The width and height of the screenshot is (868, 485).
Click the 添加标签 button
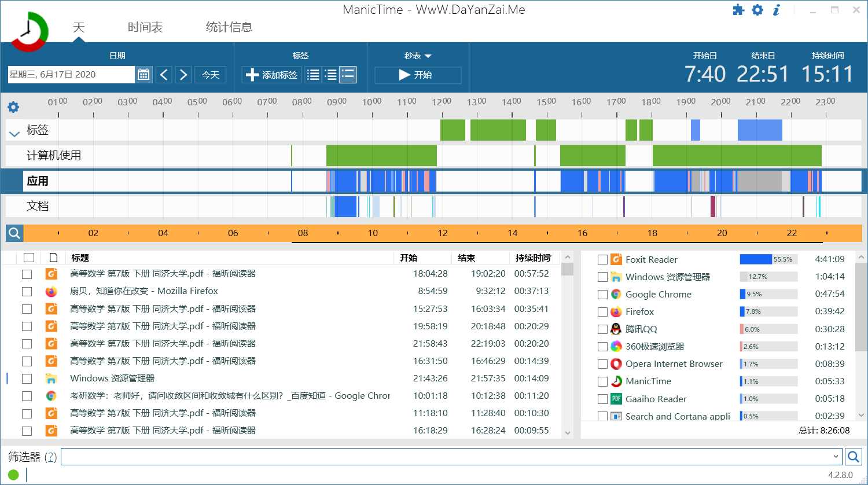click(271, 75)
